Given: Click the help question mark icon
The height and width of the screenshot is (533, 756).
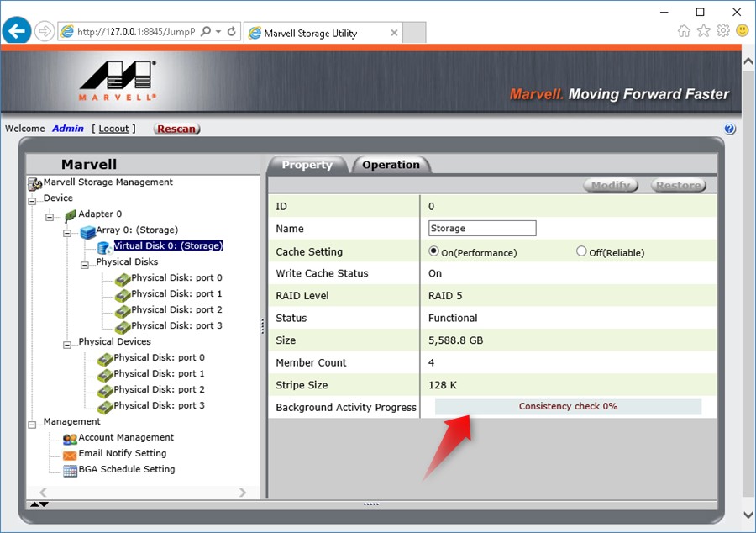Looking at the screenshot, I should coord(729,129).
